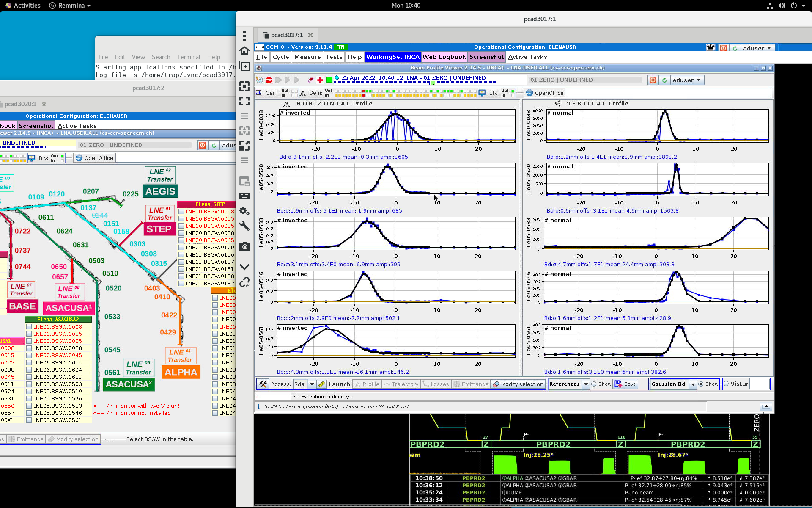Click the red cross icon in viewer toolbar
The height and width of the screenshot is (508, 812).
(x=320, y=80)
